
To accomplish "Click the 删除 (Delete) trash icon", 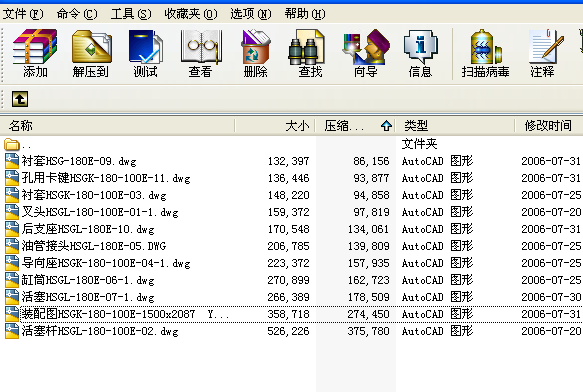I will coord(255,53).
